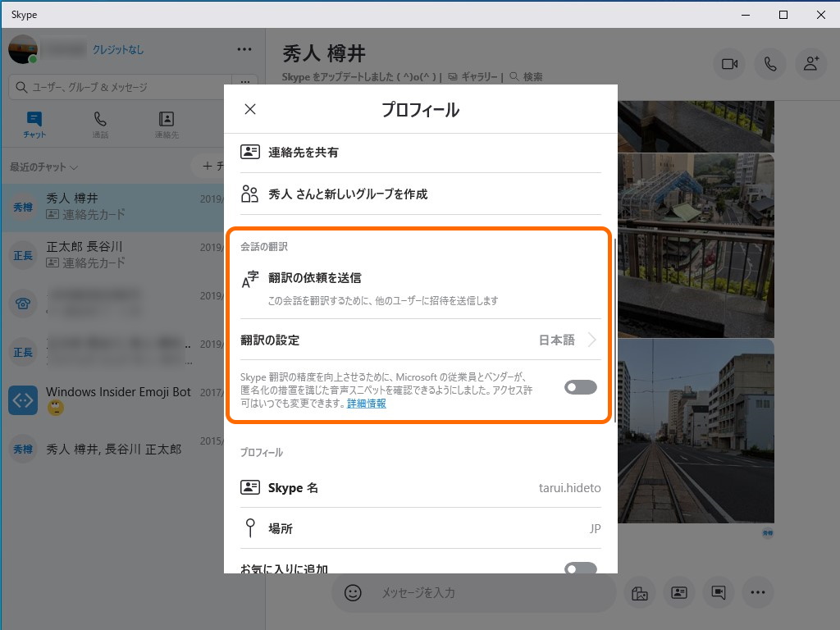
Task: Click the add participants icon
Action: click(x=810, y=64)
